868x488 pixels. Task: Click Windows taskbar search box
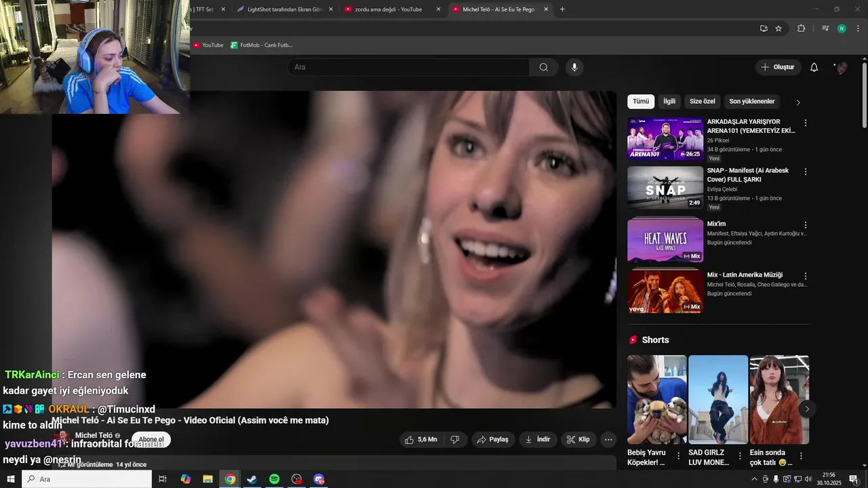click(x=87, y=479)
